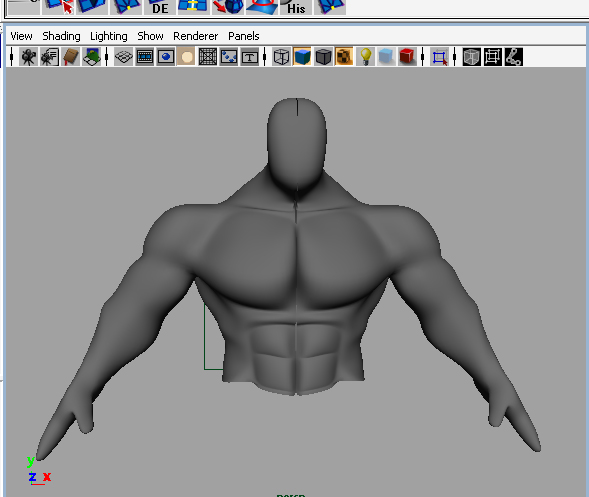Click the muscular torso model's chest
This screenshot has height=497, width=589.
[x=295, y=259]
